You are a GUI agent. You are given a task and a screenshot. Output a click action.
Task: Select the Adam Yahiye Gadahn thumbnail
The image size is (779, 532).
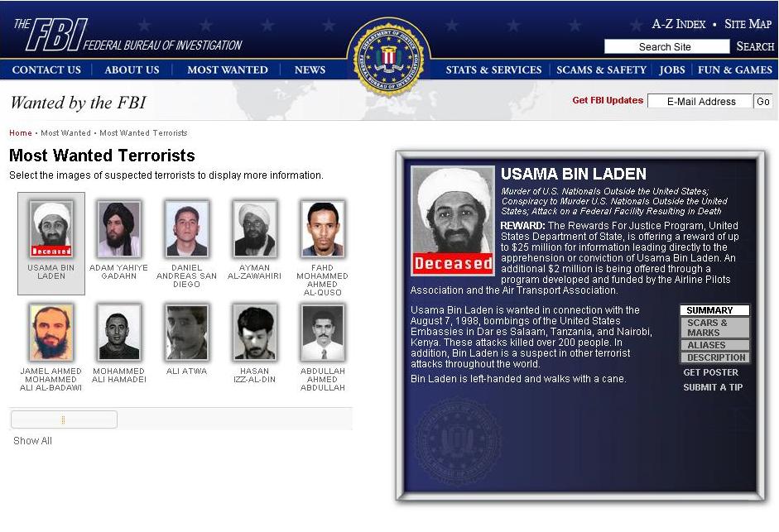[x=118, y=228]
